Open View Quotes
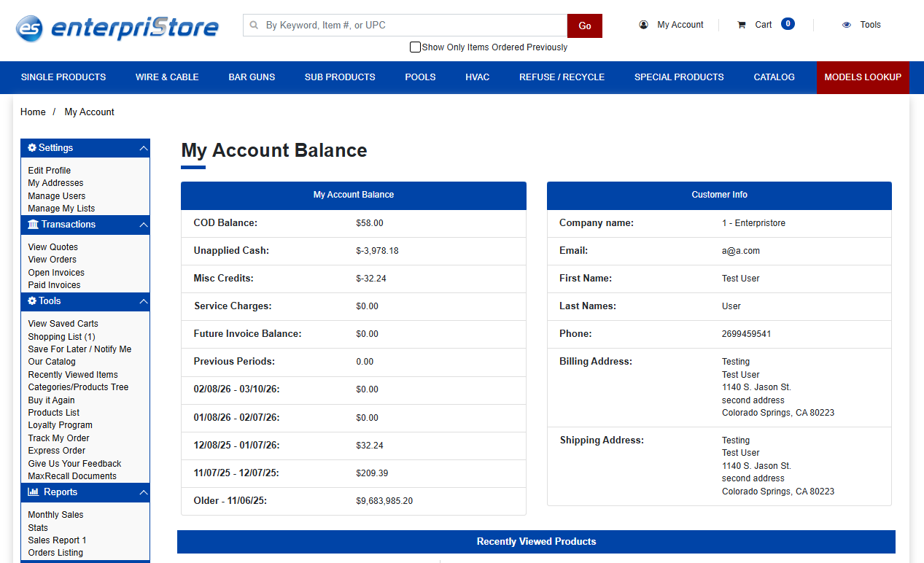Viewport: 924px width, 563px height. click(53, 247)
